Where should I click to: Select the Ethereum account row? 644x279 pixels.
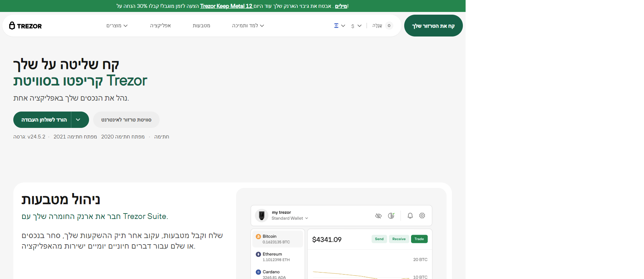[278, 257]
